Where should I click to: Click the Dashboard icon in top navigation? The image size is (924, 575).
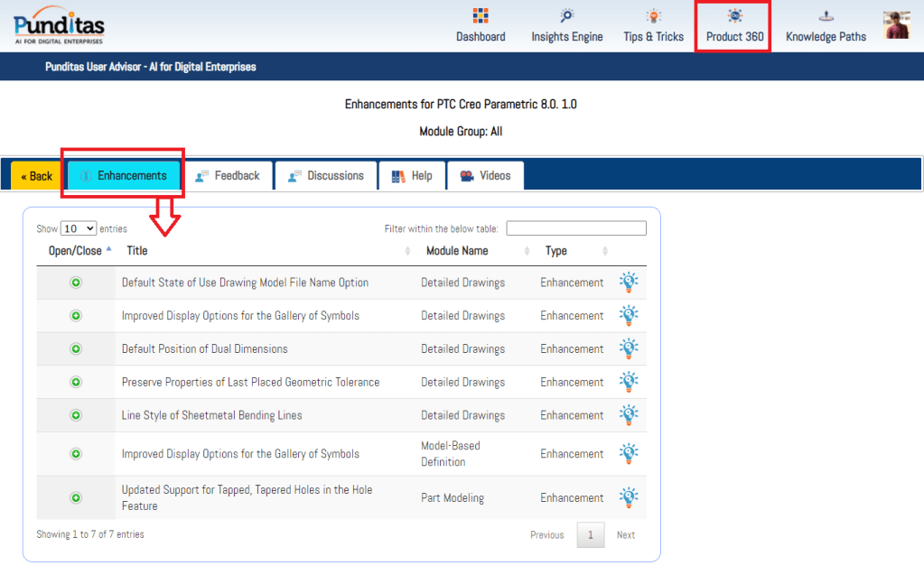[x=481, y=16]
